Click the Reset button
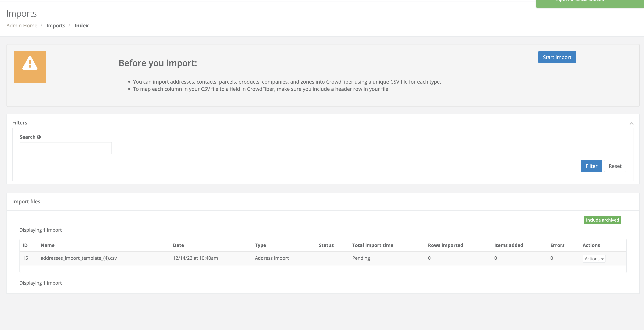 tap(615, 166)
